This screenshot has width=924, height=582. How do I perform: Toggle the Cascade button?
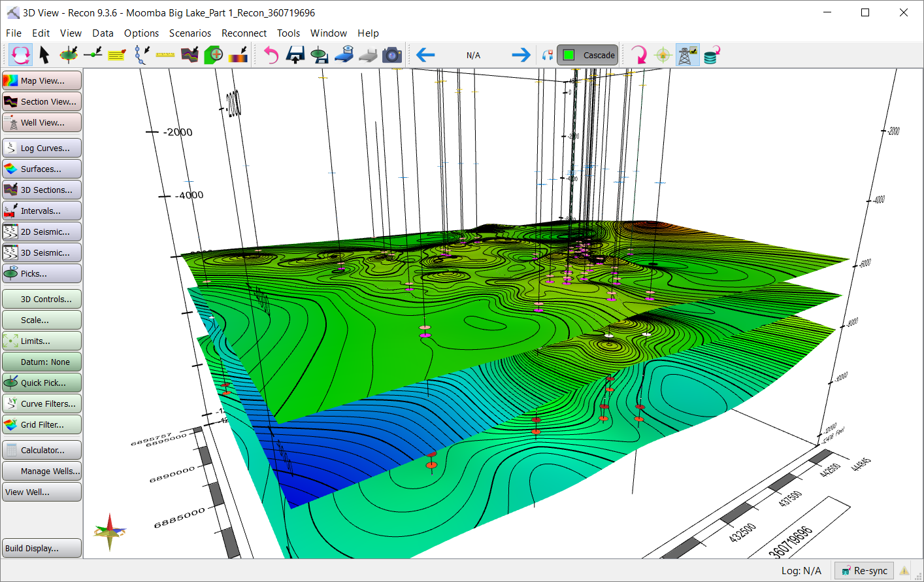pyautogui.click(x=587, y=56)
